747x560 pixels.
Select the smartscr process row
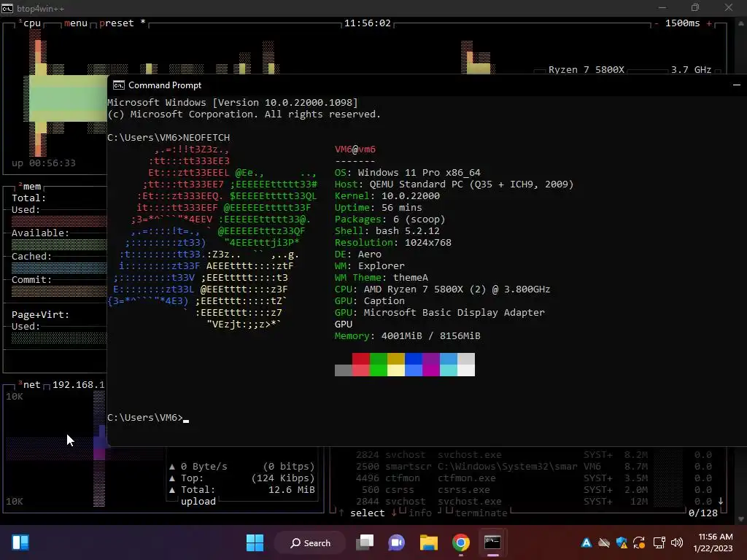533,466
